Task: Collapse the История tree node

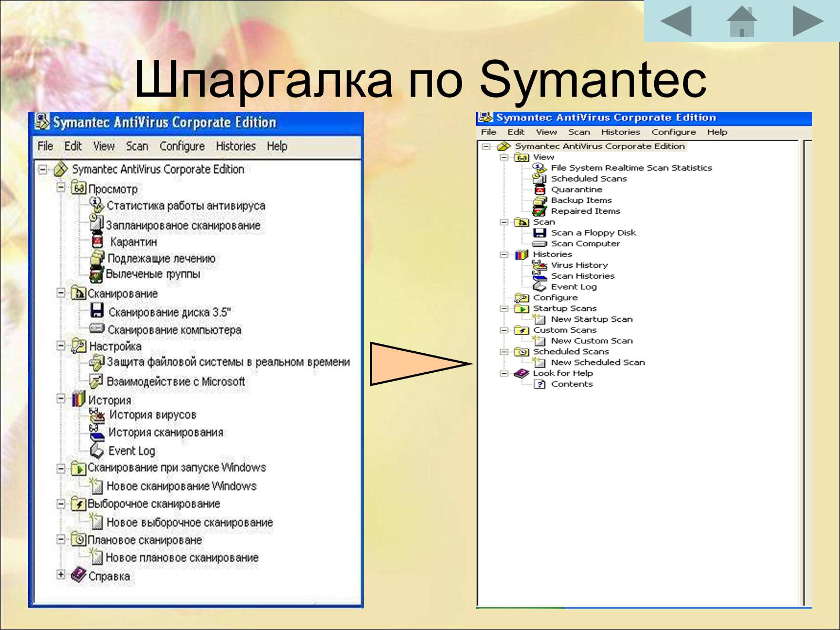Action: [x=61, y=399]
